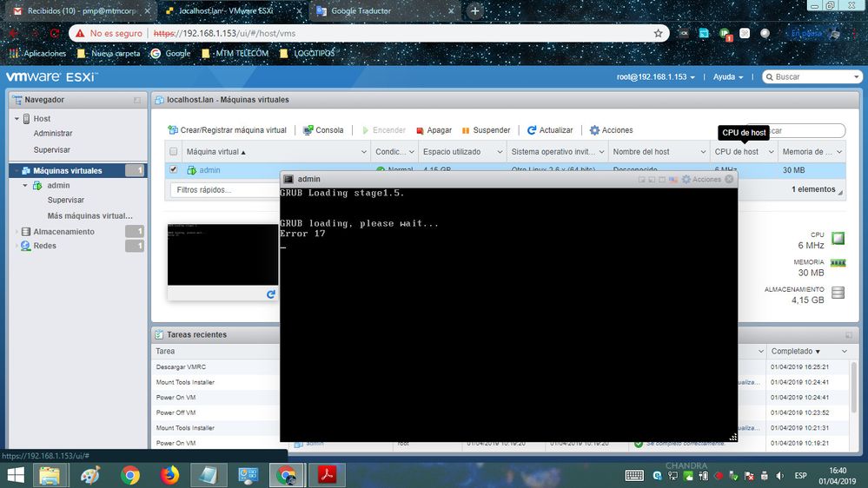Refresh the VM console thumbnail preview
This screenshot has width=868, height=488.
pos(270,295)
